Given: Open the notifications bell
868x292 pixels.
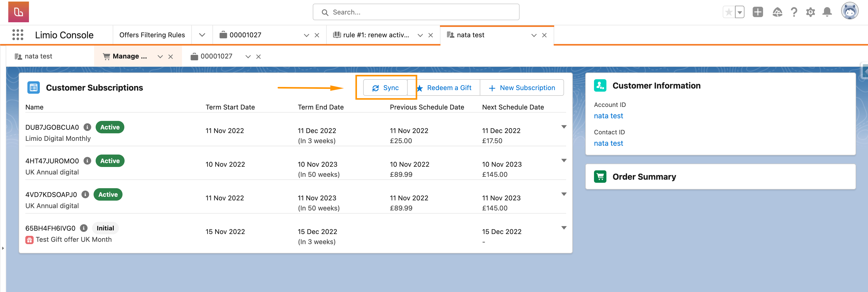Looking at the screenshot, I should 827,12.
